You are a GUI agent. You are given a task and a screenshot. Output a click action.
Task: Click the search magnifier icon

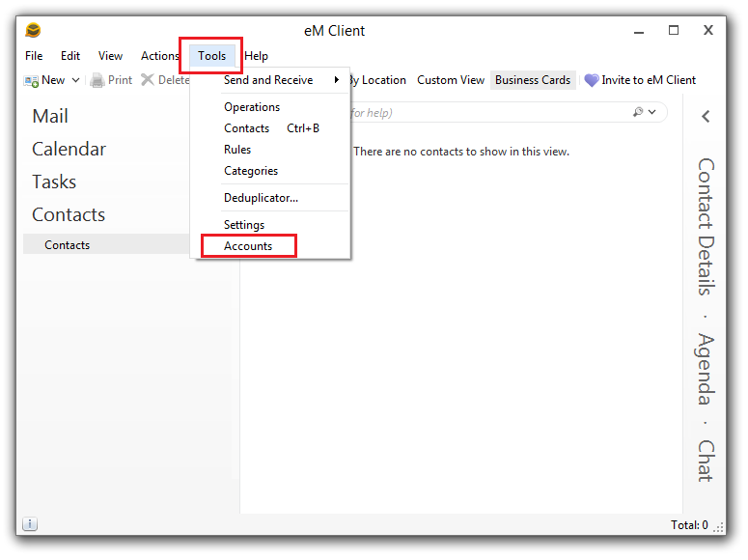coord(638,112)
